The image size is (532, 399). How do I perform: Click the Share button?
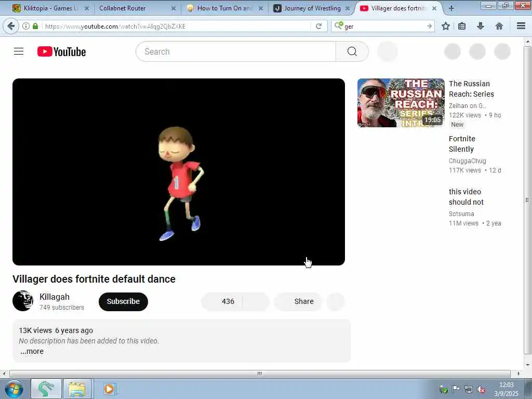(x=298, y=301)
